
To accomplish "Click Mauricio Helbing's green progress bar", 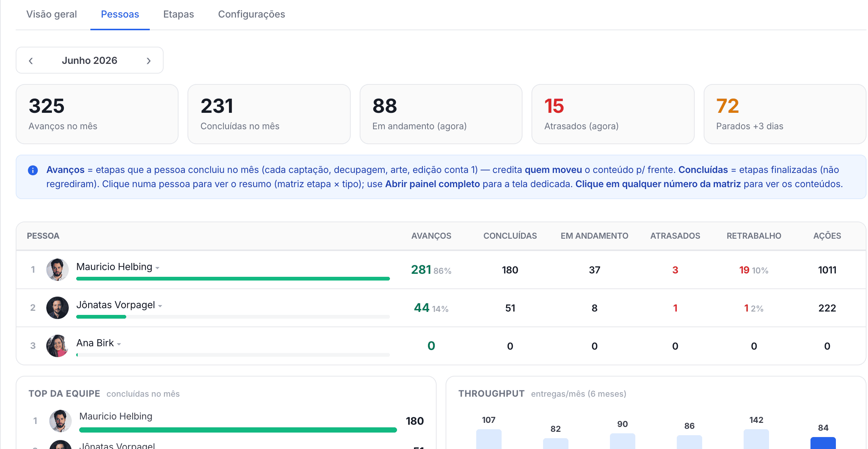I will (233, 279).
